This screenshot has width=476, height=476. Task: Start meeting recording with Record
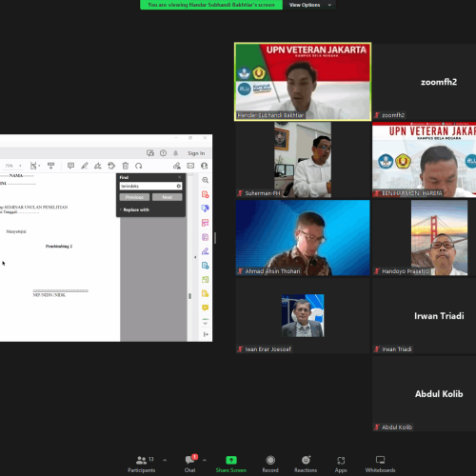[270, 464]
